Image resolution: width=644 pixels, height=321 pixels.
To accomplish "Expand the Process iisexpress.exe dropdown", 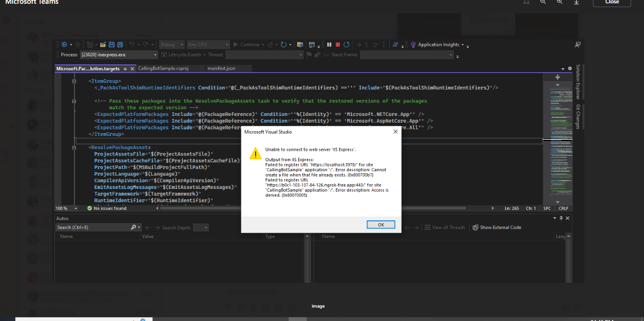I will coord(155,54).
